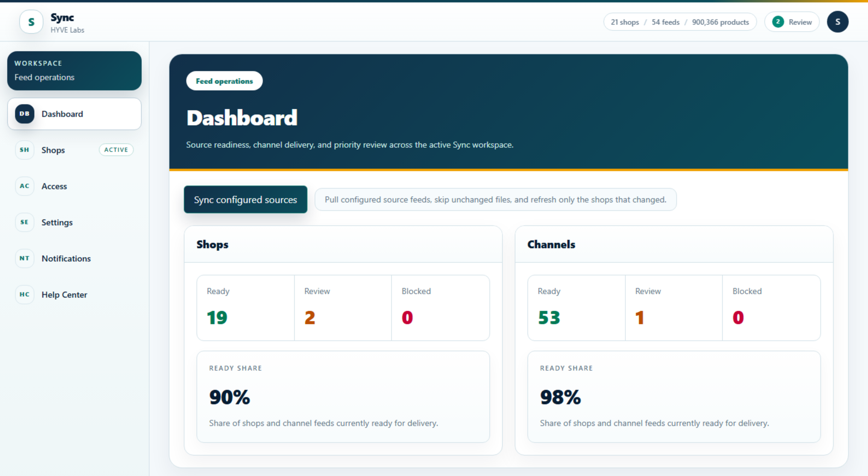868x476 pixels.
Task: Open the user avatar S menu
Action: (x=837, y=22)
